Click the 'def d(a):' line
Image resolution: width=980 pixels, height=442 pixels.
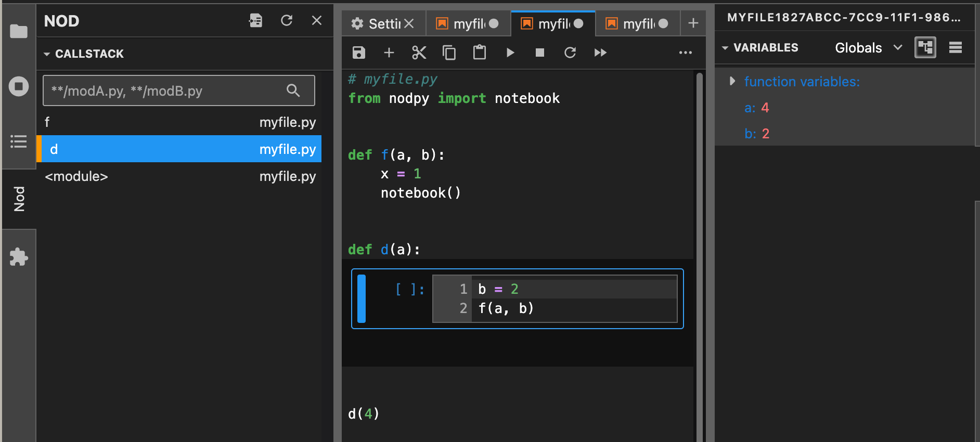point(384,250)
